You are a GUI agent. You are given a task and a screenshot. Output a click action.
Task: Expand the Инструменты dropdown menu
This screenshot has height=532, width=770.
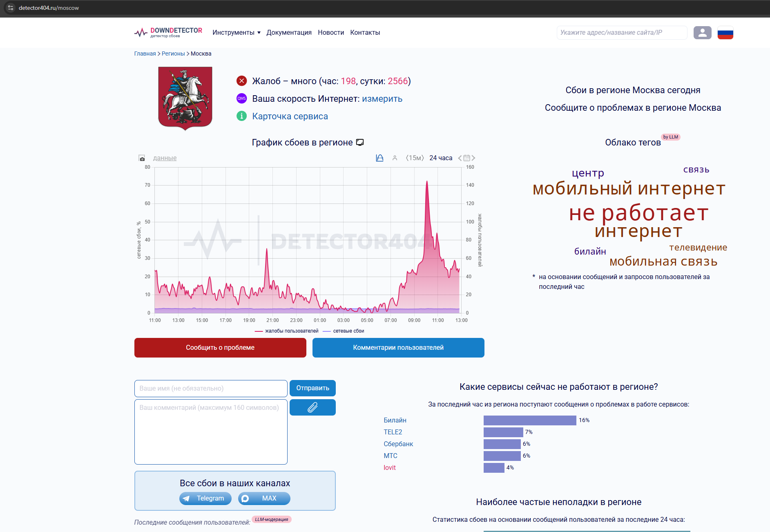point(237,33)
